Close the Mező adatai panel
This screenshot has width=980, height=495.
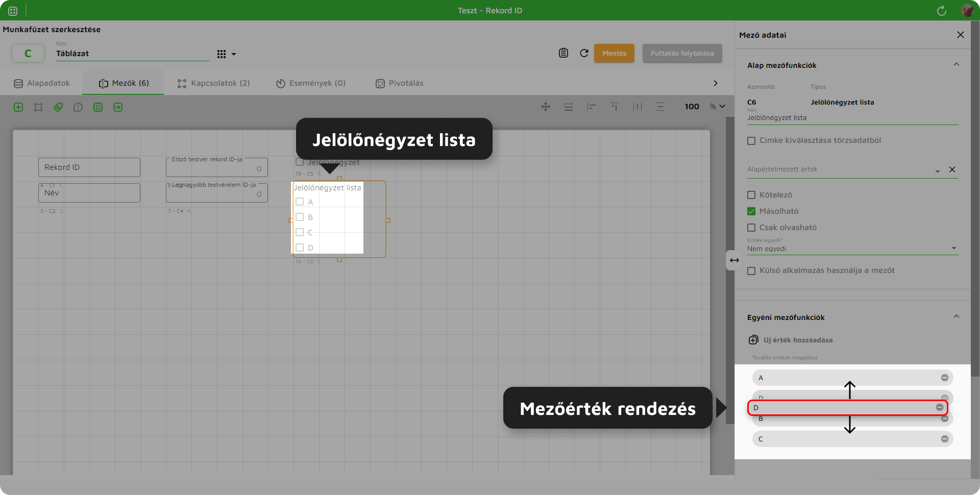click(961, 35)
